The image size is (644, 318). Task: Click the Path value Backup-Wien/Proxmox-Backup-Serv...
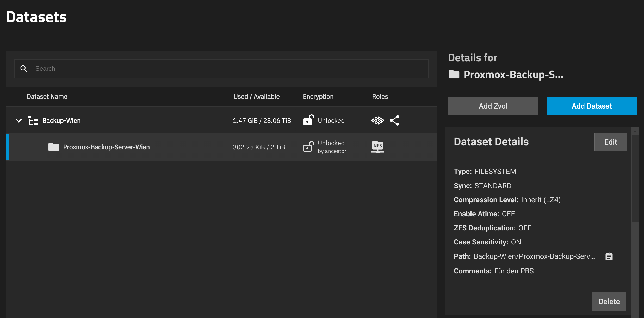[534, 256]
